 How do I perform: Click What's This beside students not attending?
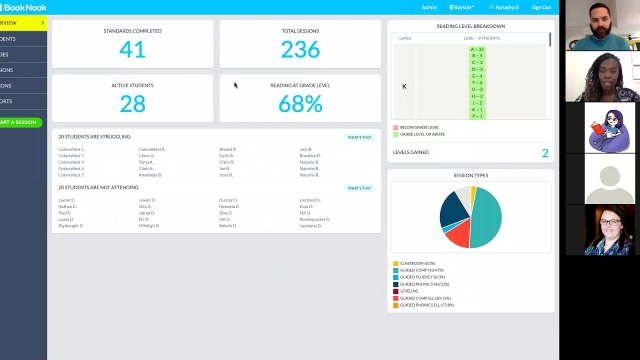[x=360, y=188]
